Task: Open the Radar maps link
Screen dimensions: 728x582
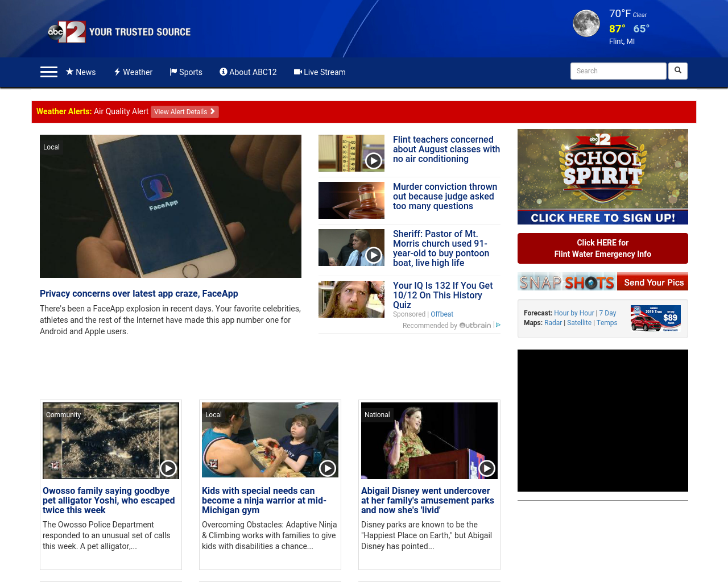Action: click(552, 322)
